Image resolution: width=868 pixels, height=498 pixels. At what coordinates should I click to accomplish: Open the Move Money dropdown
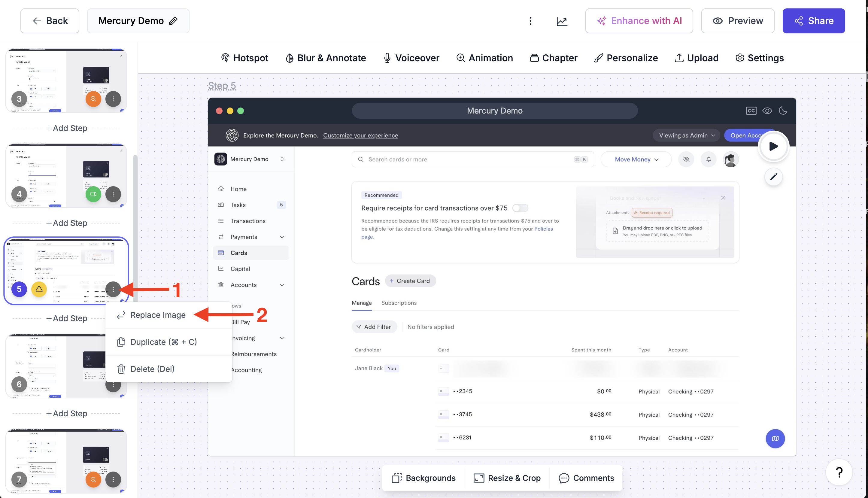[636, 159]
